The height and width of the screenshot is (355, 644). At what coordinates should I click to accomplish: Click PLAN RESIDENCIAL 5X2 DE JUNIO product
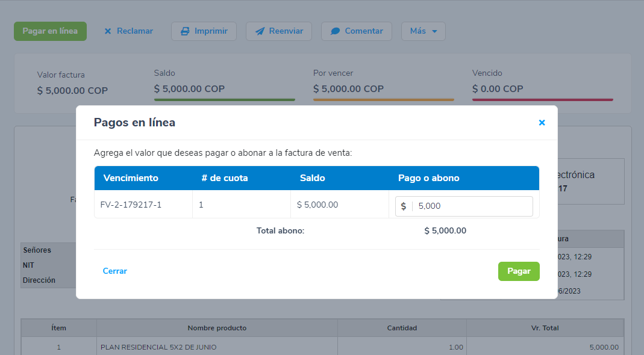(x=158, y=347)
